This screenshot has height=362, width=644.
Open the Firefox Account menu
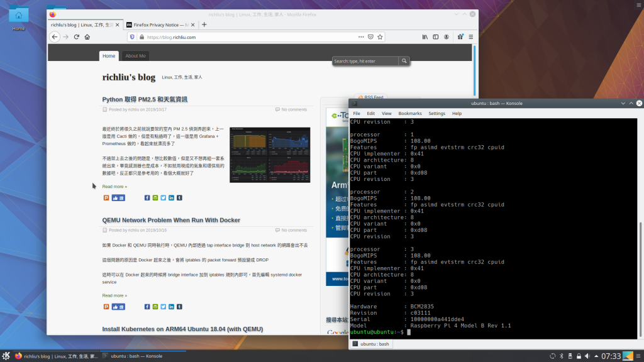pyautogui.click(x=447, y=37)
